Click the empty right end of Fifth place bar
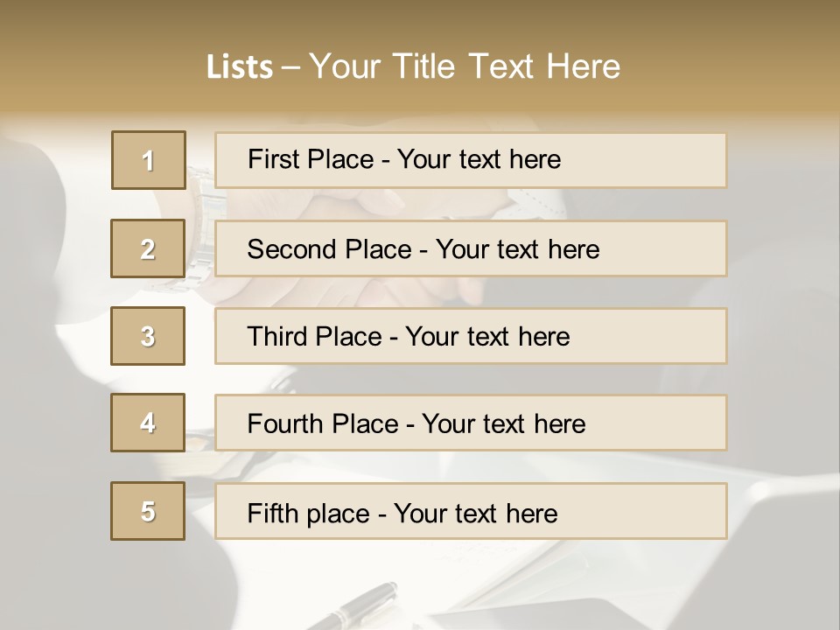The image size is (840, 630). click(665, 511)
